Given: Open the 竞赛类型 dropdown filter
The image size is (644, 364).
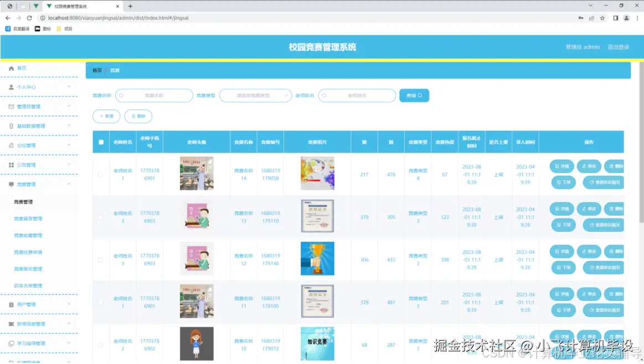Looking at the screenshot, I should (x=255, y=95).
